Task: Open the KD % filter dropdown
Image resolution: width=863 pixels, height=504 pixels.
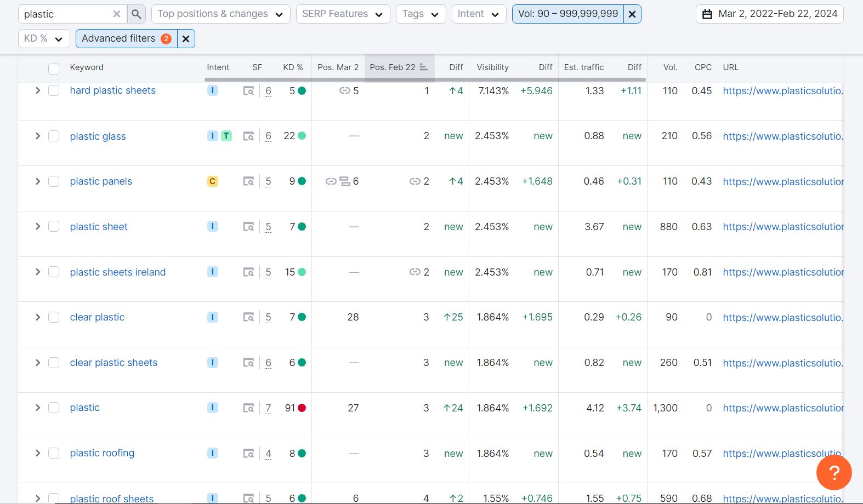Action: [x=44, y=39]
